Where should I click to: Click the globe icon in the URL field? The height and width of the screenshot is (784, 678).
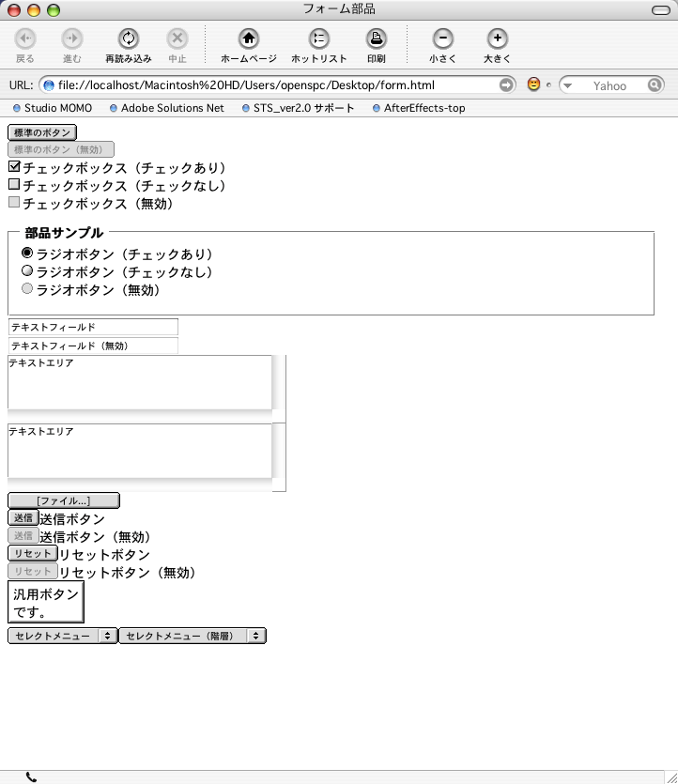(x=49, y=85)
